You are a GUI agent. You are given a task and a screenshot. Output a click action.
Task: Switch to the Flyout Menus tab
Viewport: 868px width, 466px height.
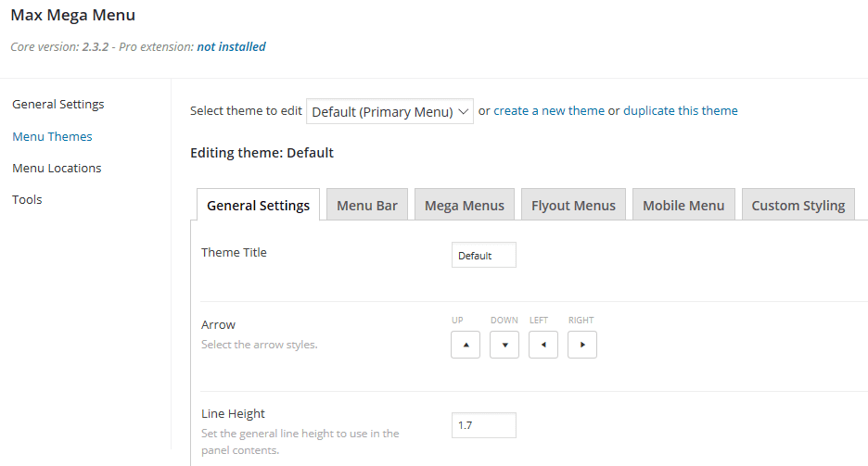pos(573,205)
